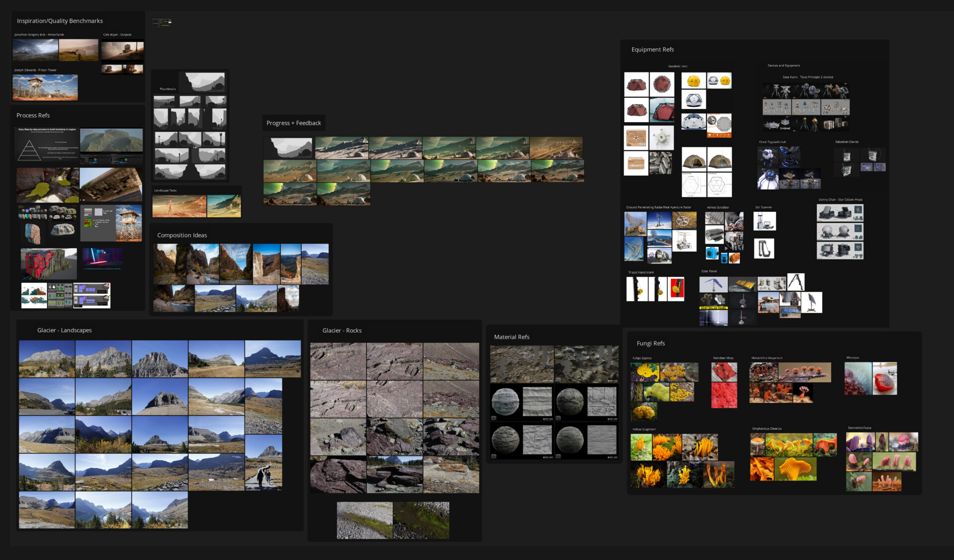Screen dimensions: 954x560
Task: Select the 'Process Refs' section label
Action: click(33, 115)
